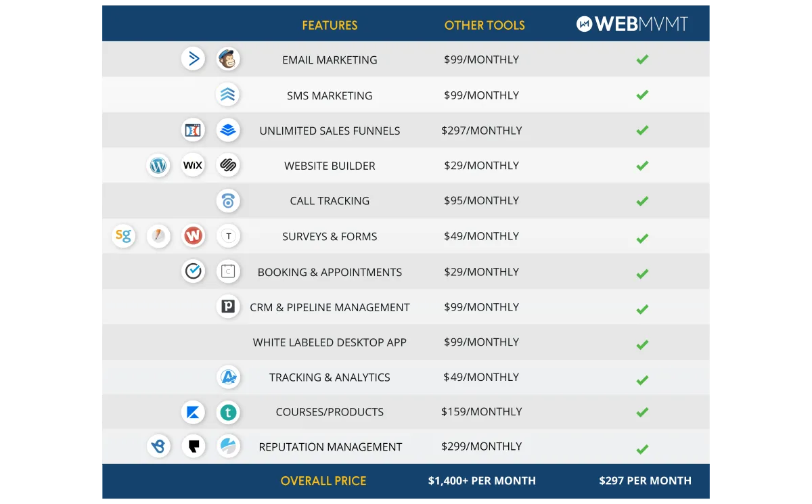
Task: Click the OTHER TOOLS column header
Action: pyautogui.click(x=484, y=26)
